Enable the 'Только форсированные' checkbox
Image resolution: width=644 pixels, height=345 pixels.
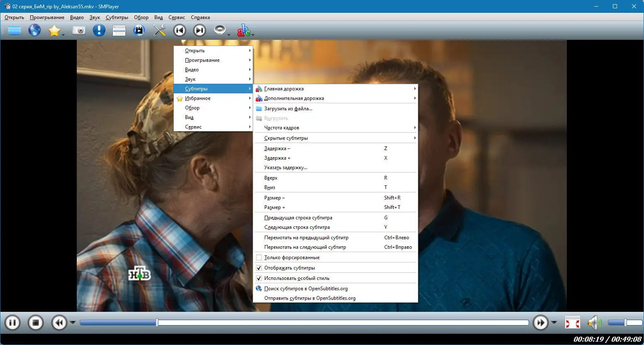259,258
